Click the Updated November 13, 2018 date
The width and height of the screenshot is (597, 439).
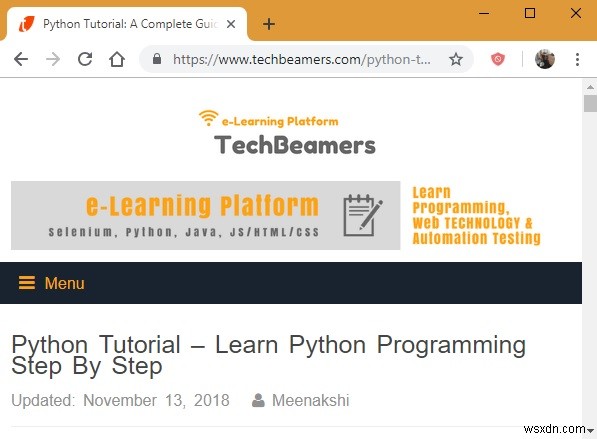coord(120,401)
